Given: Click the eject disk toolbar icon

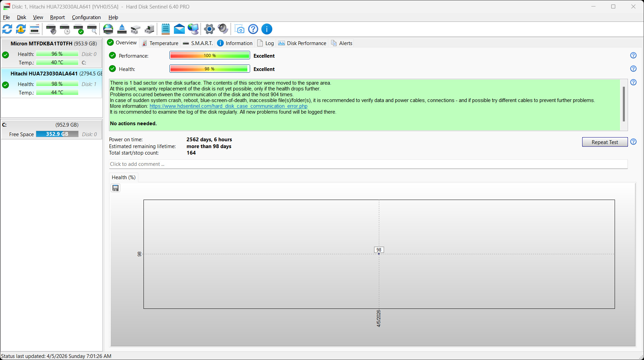Looking at the screenshot, I should [x=122, y=29].
